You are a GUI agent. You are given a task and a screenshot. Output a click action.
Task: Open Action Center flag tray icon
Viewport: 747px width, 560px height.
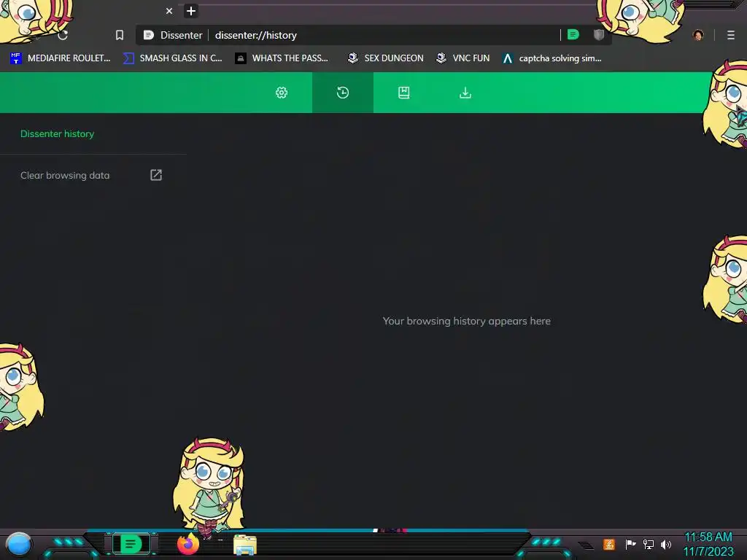point(630,544)
